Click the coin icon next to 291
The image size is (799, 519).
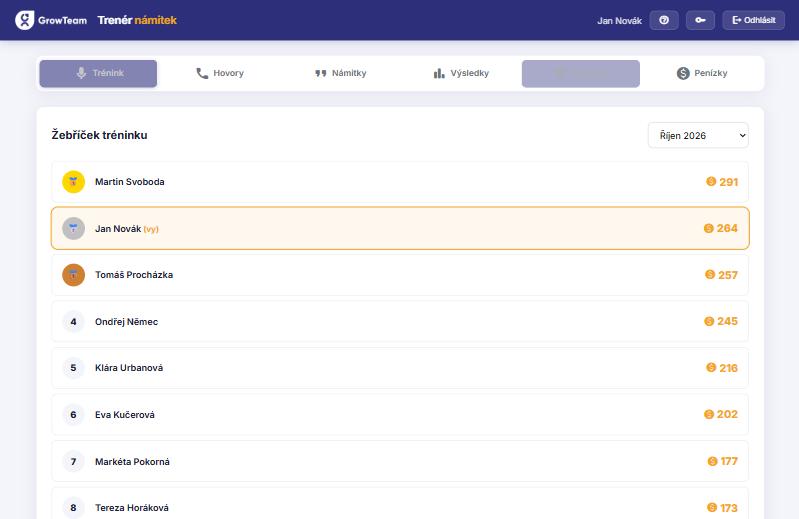pyautogui.click(x=711, y=181)
